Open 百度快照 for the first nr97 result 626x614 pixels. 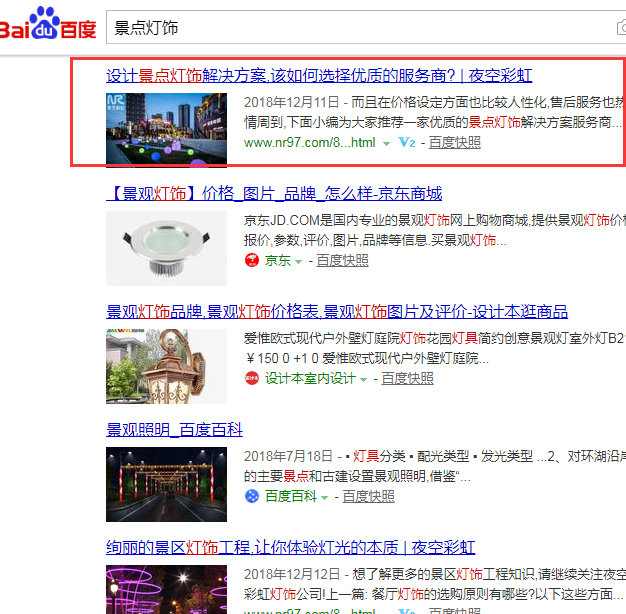coord(455,143)
